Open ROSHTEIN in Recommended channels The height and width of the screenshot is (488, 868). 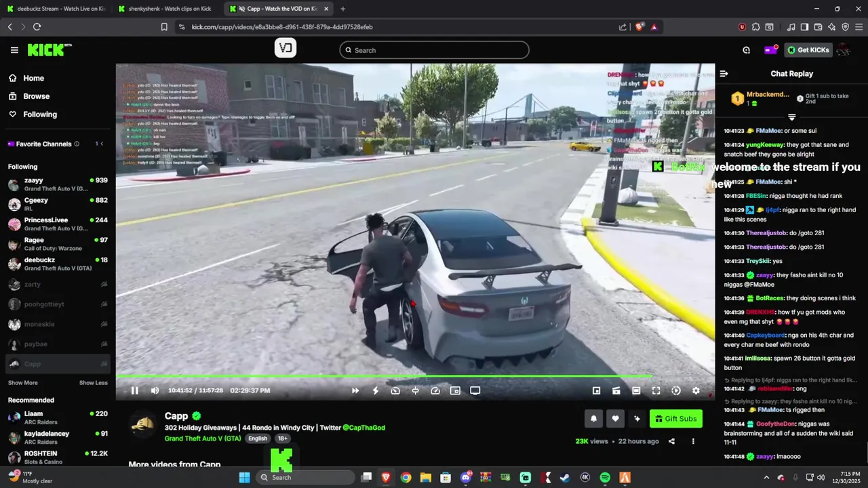(x=58, y=457)
